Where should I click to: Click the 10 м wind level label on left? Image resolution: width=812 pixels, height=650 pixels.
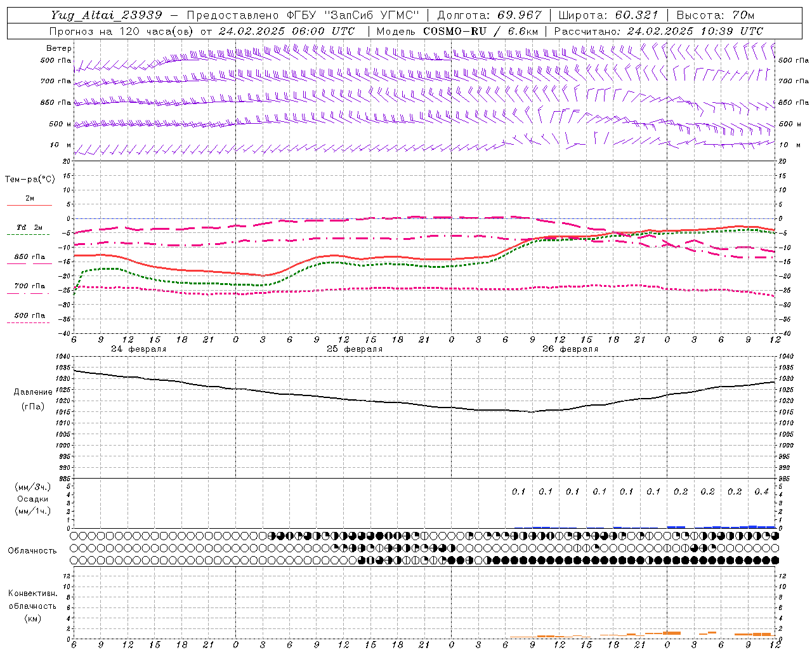click(x=61, y=145)
